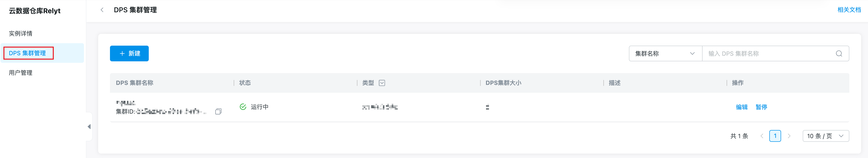Click the search magnifier icon
868x158 pixels.
(839, 53)
